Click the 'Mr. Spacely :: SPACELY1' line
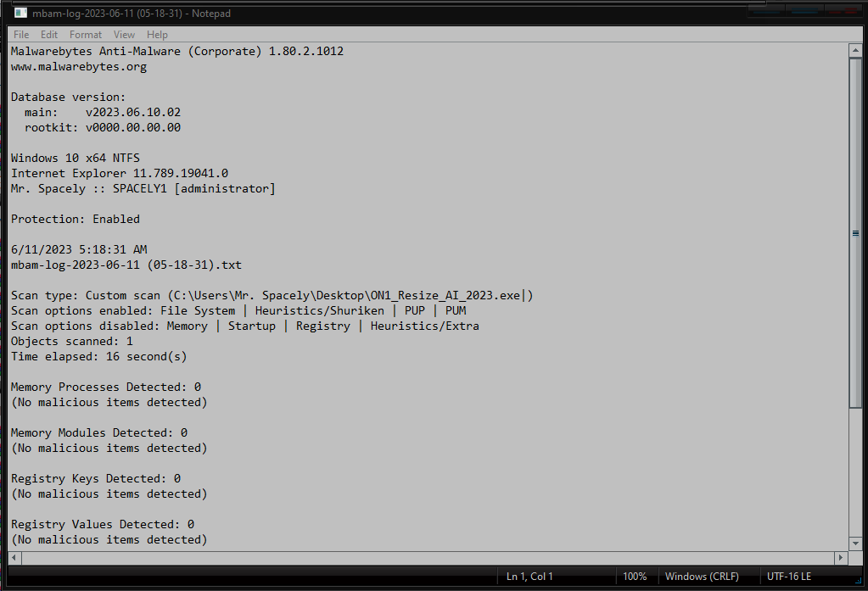Screen dimensions: 868x591 click(x=143, y=189)
